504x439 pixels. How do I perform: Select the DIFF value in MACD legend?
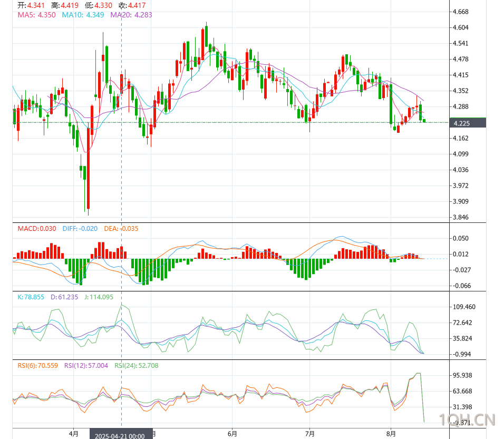point(72,229)
